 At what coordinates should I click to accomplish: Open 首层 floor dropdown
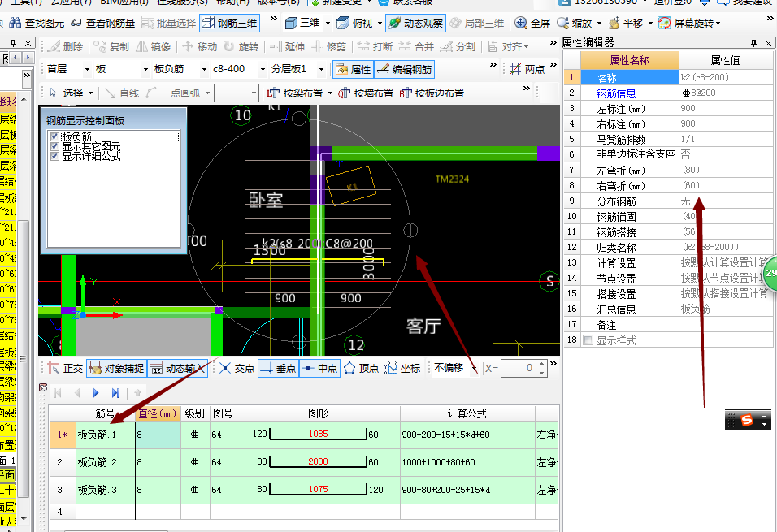tap(87, 69)
